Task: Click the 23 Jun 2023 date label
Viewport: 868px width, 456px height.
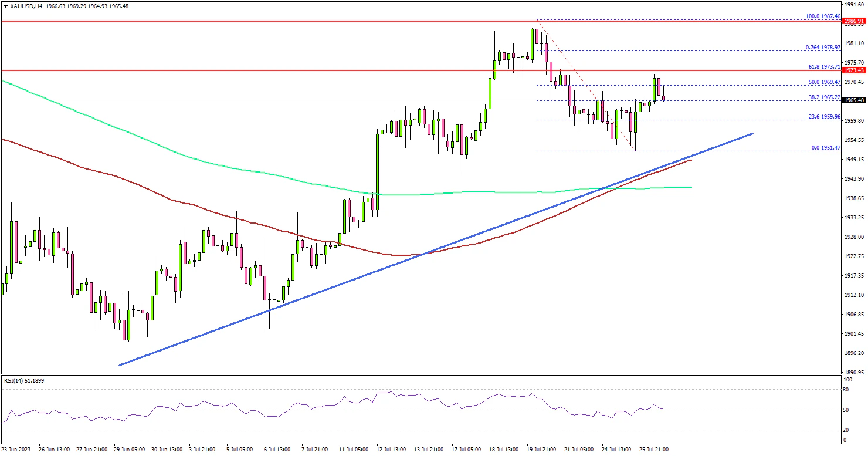Action: (x=16, y=449)
